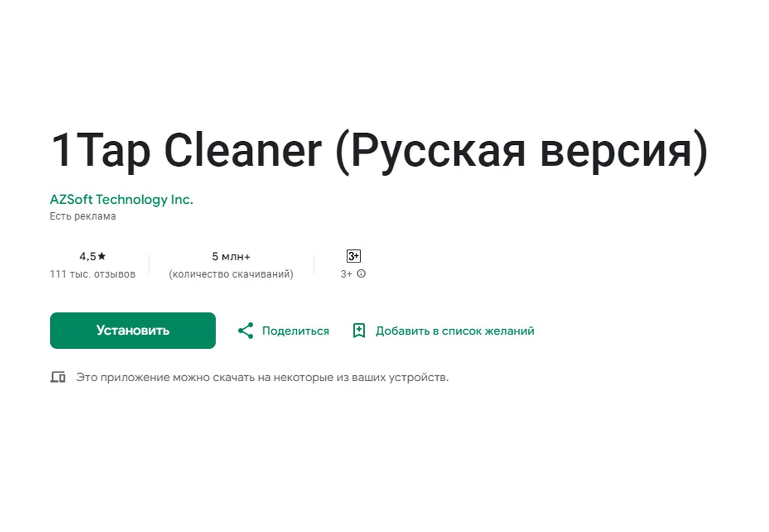Click the bookmark wishlist icon

359,330
